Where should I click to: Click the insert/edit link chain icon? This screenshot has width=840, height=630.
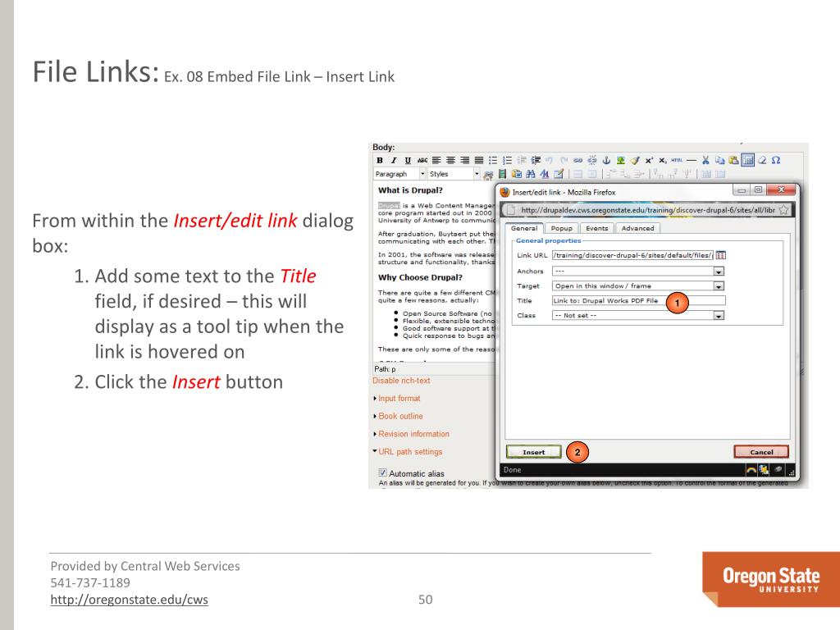[577, 160]
